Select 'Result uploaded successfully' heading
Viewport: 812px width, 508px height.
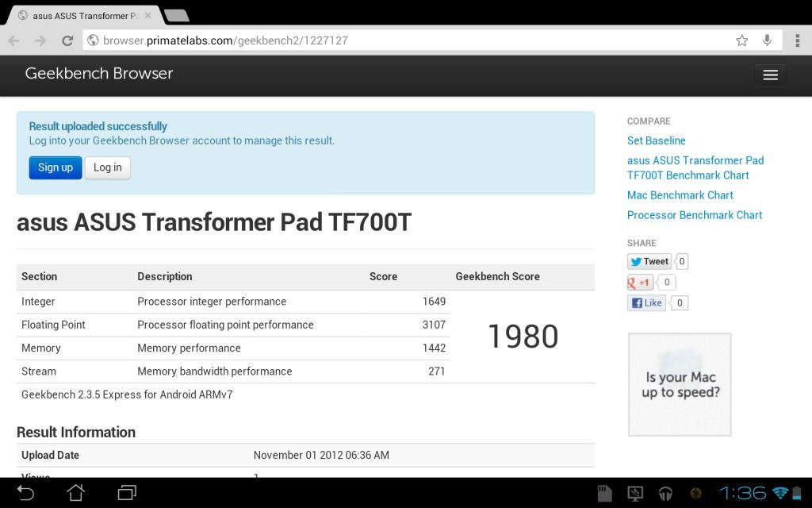click(98, 126)
